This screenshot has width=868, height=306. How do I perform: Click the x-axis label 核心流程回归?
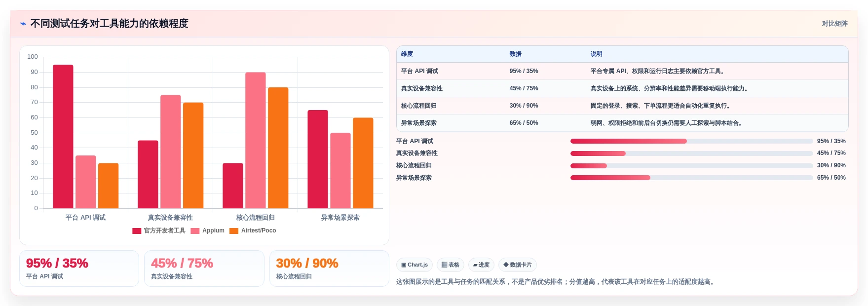coord(256,218)
